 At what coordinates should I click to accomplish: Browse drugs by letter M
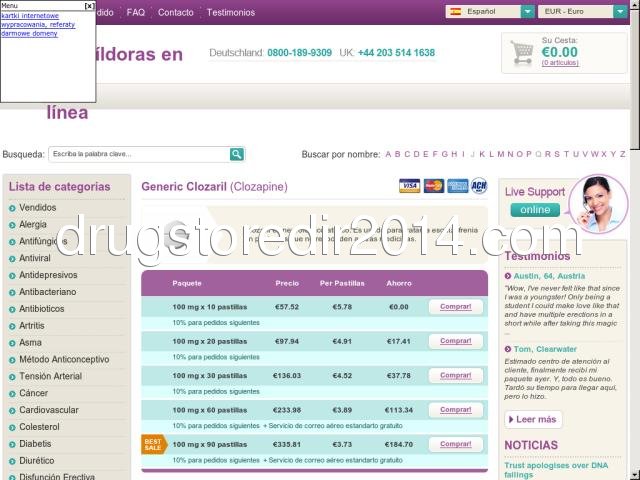[x=500, y=154]
